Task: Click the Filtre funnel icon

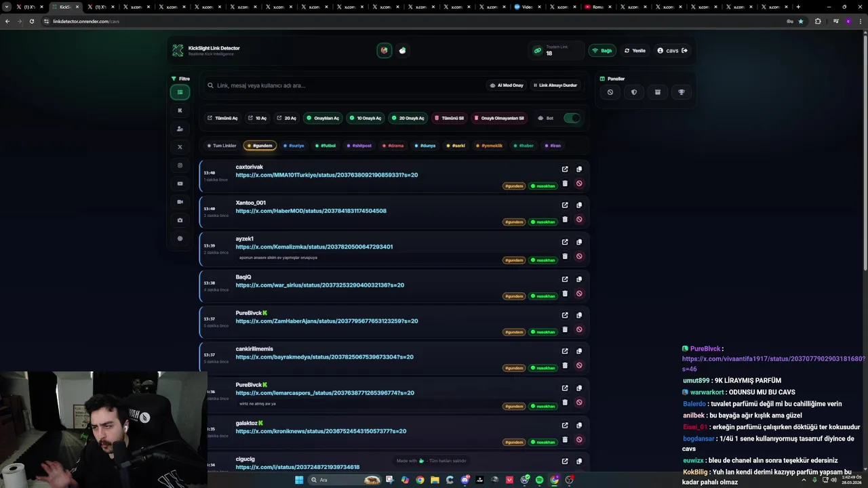Action: coord(174,79)
